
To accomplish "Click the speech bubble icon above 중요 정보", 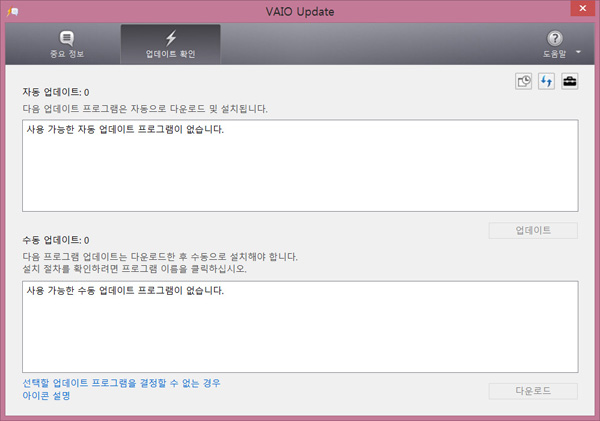I will (67, 38).
